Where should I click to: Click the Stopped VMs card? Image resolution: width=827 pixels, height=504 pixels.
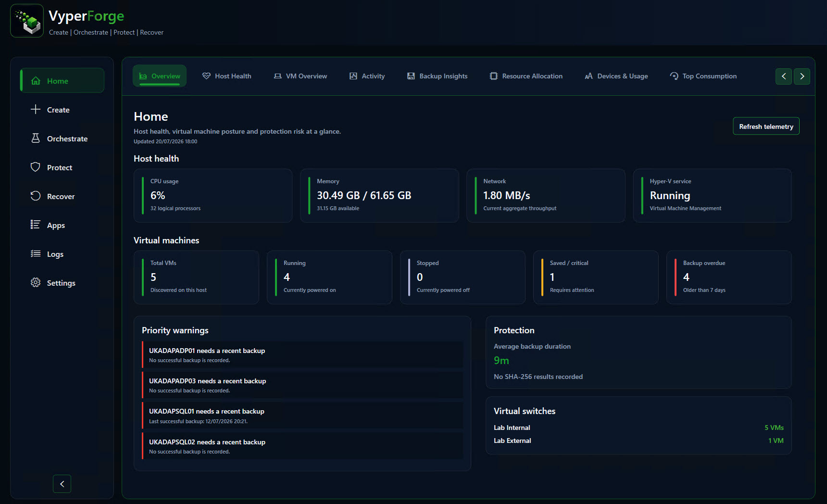click(463, 277)
